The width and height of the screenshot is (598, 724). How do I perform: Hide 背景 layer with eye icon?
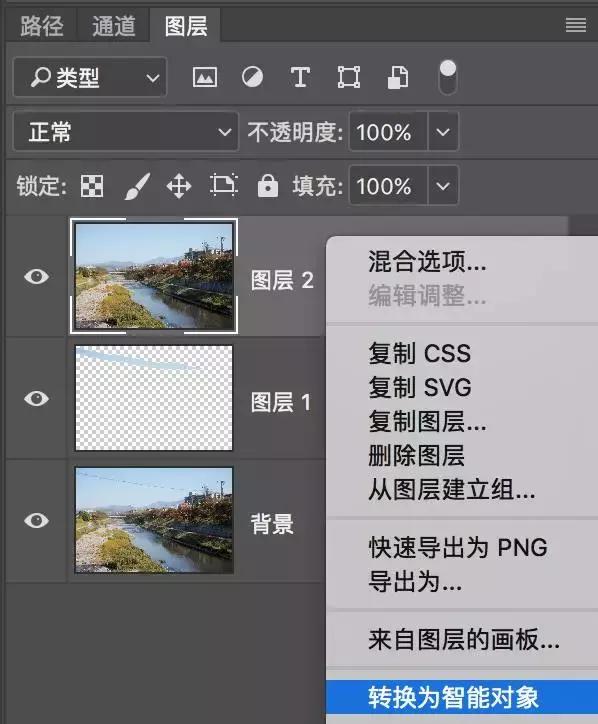(36, 520)
